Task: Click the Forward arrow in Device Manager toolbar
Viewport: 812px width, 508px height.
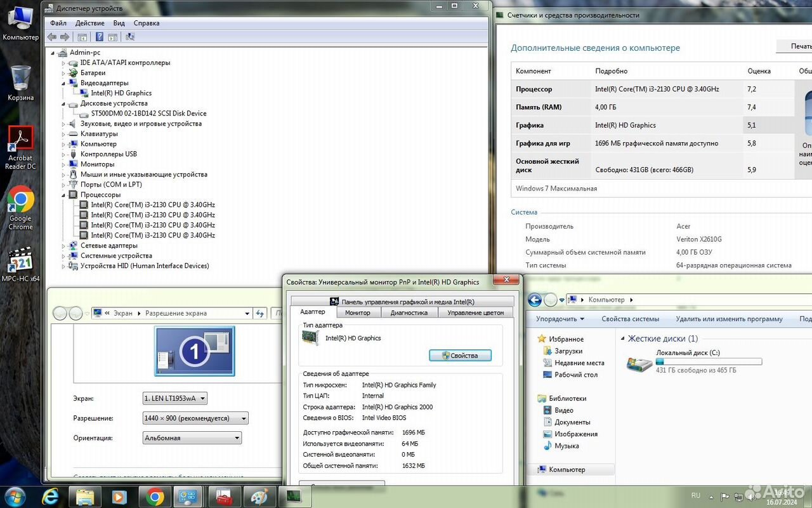Action: coord(65,37)
